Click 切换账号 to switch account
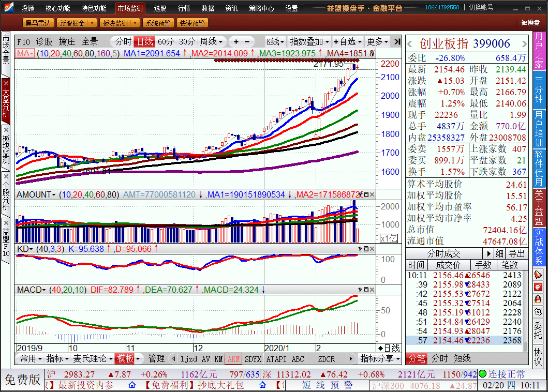The height and width of the screenshot is (392, 548). pyautogui.click(x=481, y=7)
